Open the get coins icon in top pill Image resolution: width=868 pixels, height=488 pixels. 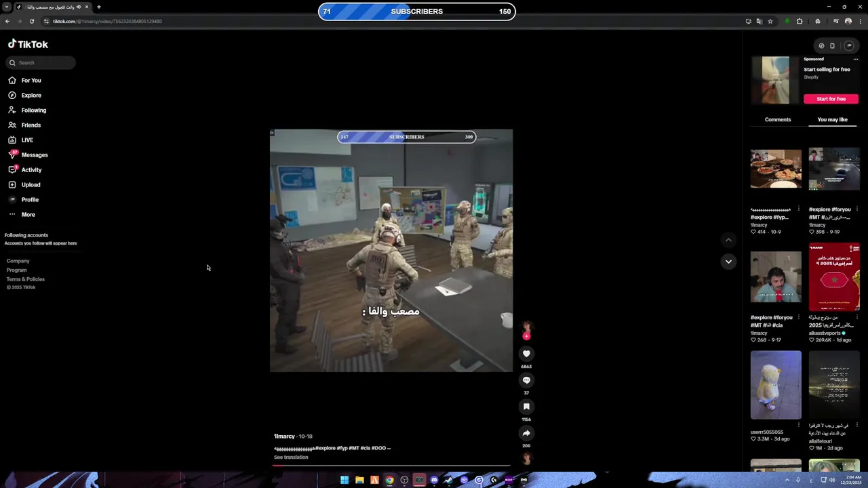(821, 46)
